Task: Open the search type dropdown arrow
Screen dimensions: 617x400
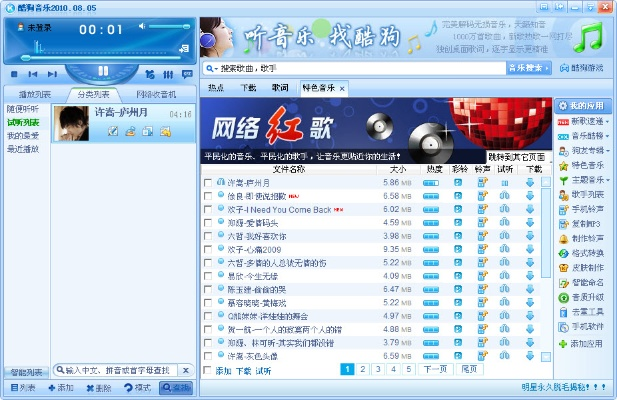Action: click(216, 69)
